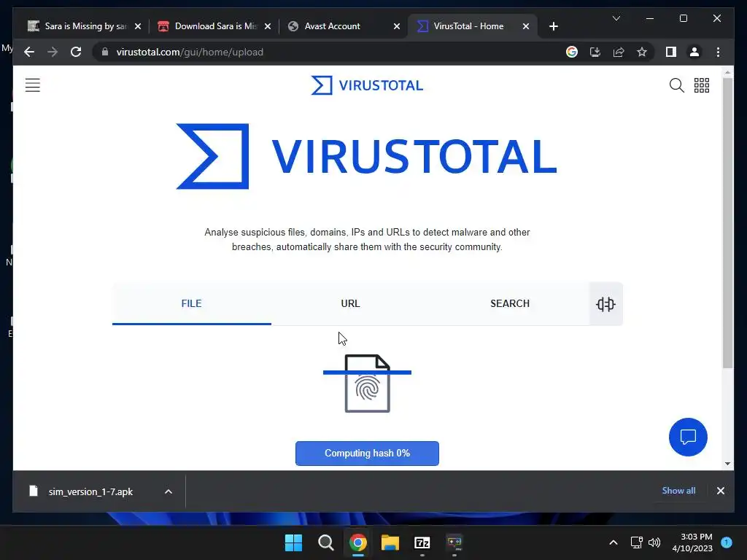
Task: Go forward with the browser forward arrow
Action: (x=53, y=52)
